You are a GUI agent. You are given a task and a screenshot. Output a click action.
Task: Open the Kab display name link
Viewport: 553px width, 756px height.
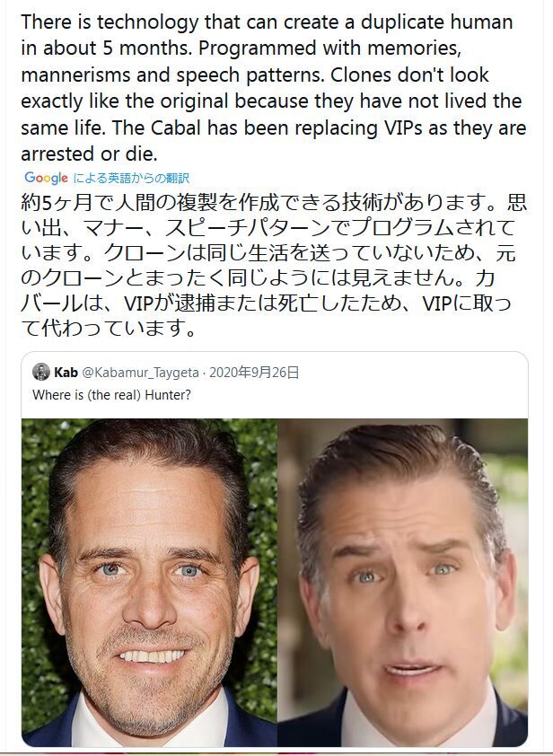pyautogui.click(x=66, y=373)
